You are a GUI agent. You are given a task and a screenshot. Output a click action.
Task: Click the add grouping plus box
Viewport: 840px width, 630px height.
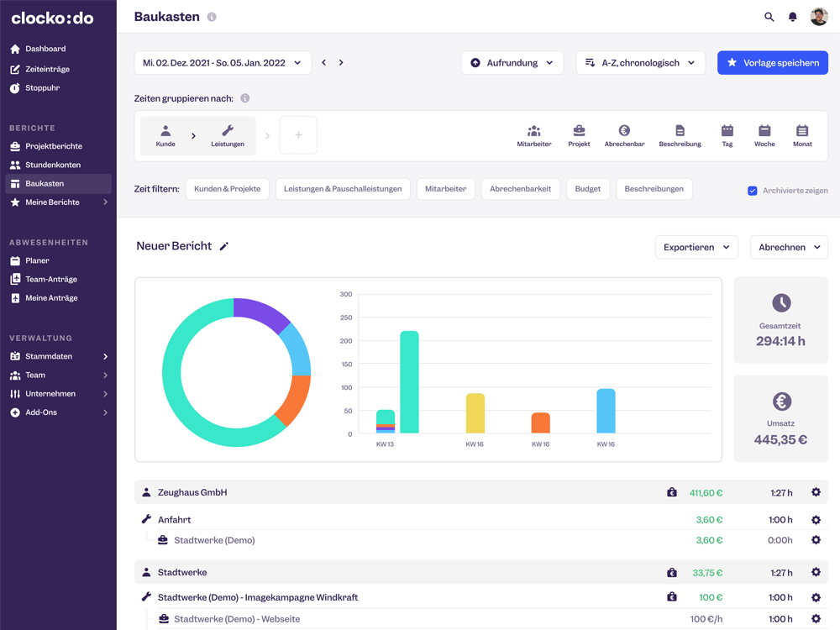click(x=298, y=135)
